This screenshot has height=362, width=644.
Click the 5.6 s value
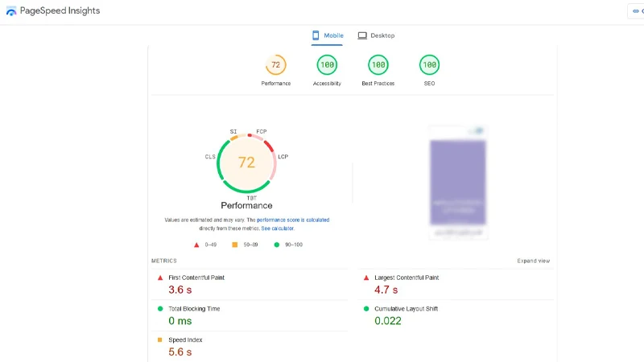pyautogui.click(x=180, y=352)
